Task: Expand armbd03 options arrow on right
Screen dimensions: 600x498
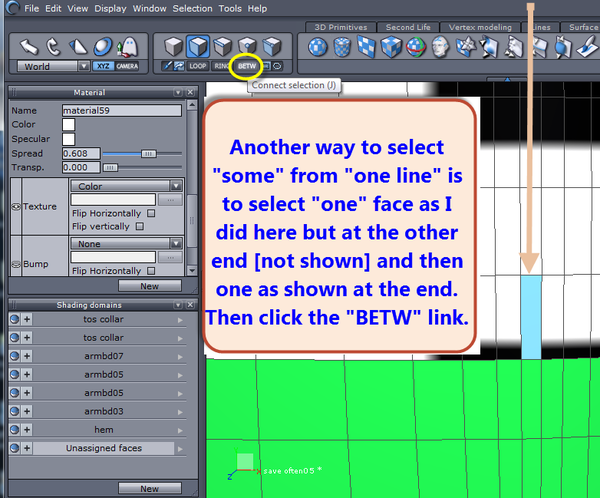Action: coord(180,412)
